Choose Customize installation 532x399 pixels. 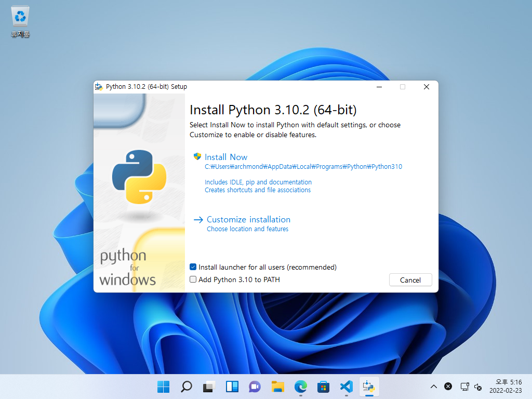(248, 220)
